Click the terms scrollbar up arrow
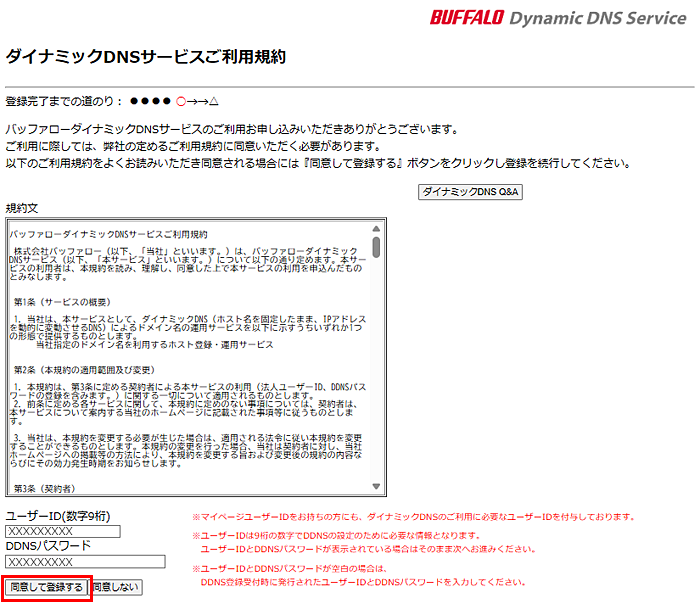Screen dimensions: 700x615 coord(376,229)
